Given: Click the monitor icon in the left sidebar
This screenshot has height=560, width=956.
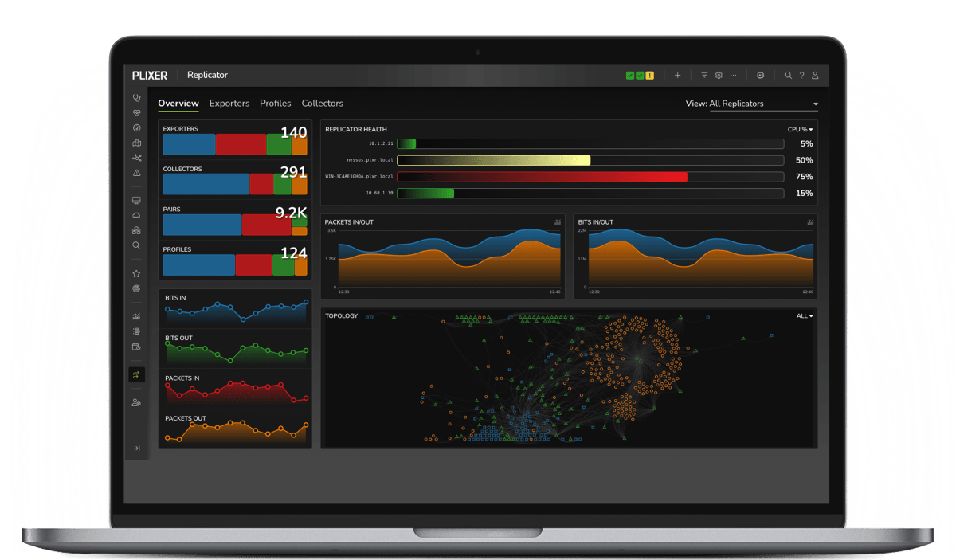Looking at the screenshot, I should point(136,200).
